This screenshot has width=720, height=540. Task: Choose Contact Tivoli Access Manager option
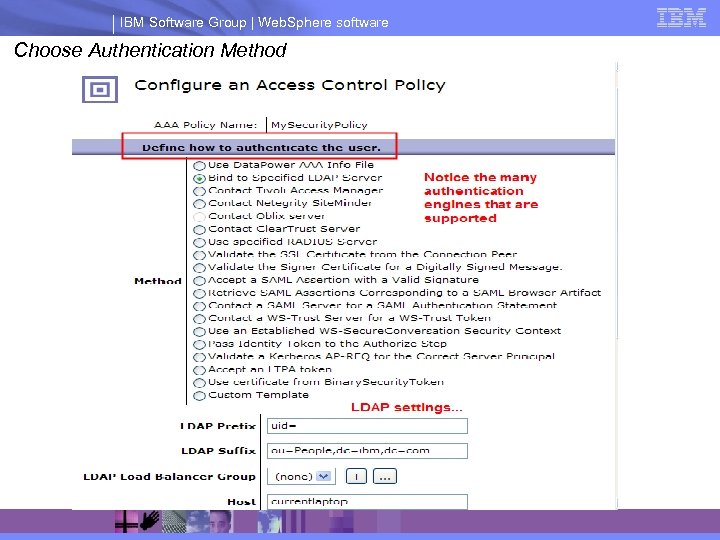pyautogui.click(x=199, y=191)
